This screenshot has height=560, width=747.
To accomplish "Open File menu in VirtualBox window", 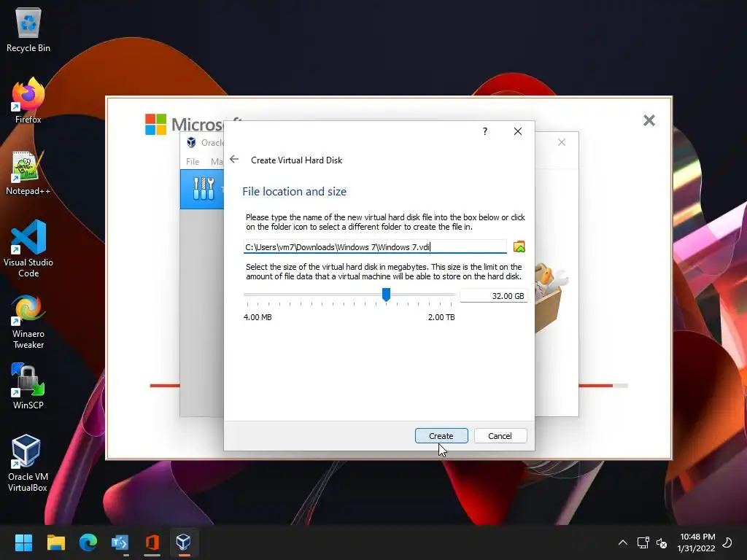I will tap(193, 161).
